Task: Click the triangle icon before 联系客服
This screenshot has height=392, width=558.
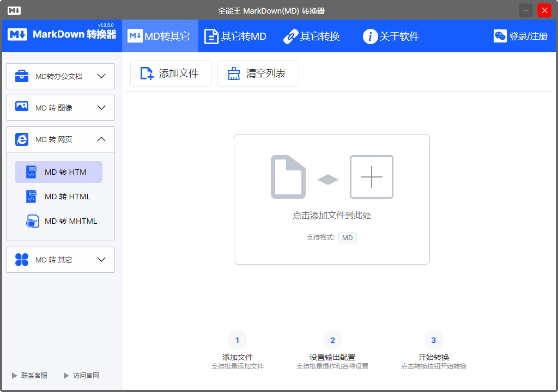Action: click(14, 376)
